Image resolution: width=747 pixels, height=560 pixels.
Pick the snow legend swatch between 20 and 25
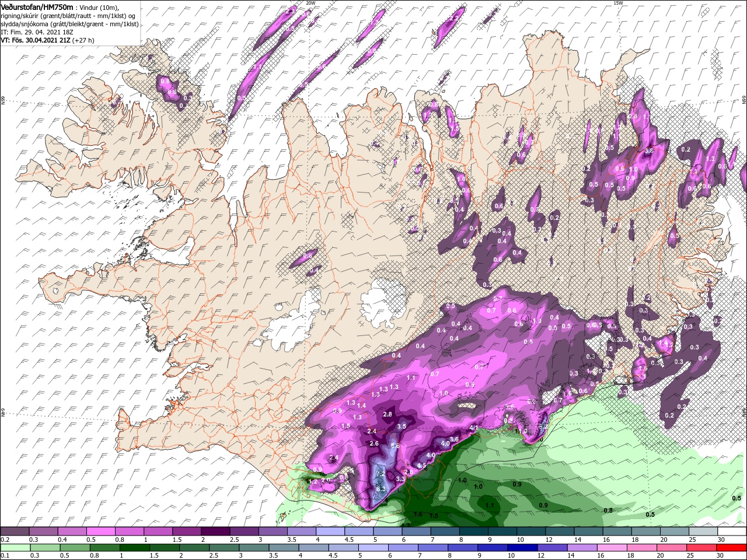(675, 531)
